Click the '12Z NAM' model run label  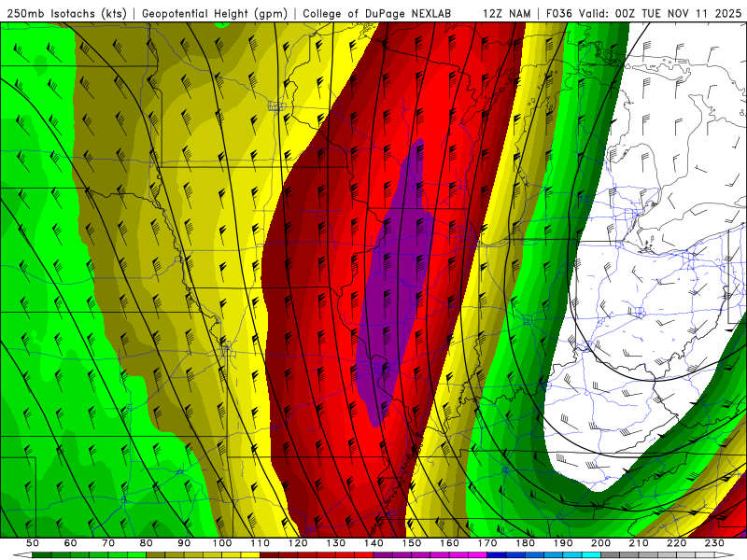(x=507, y=13)
